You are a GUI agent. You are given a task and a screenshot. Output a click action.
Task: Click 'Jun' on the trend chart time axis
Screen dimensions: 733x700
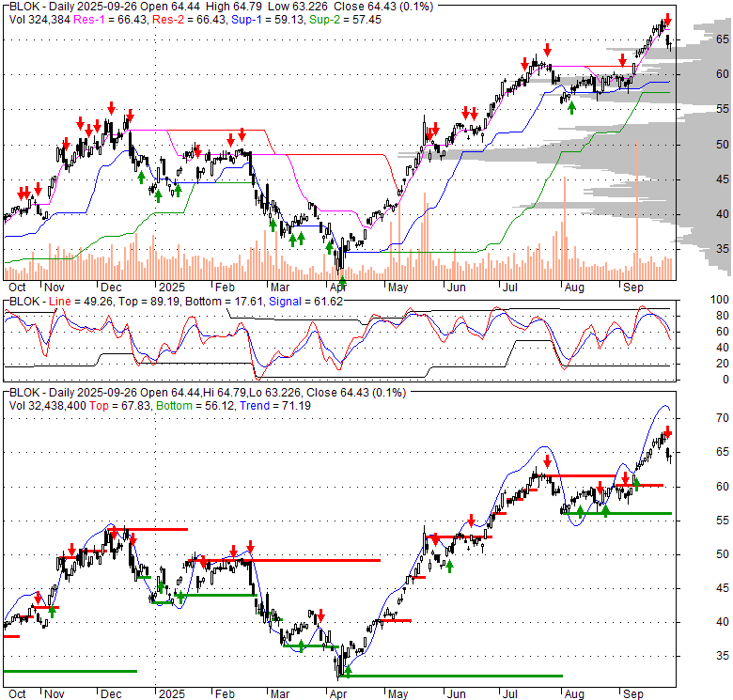point(457,694)
